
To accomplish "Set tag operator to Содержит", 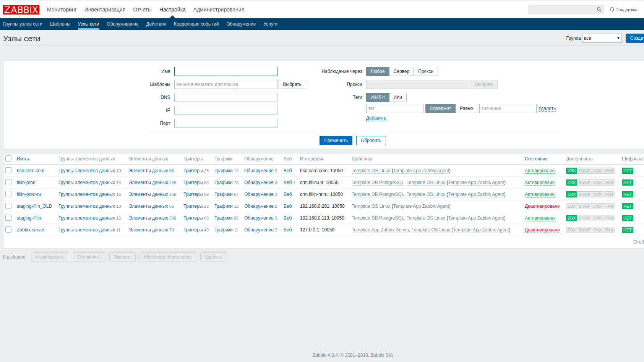I will [x=440, y=108].
